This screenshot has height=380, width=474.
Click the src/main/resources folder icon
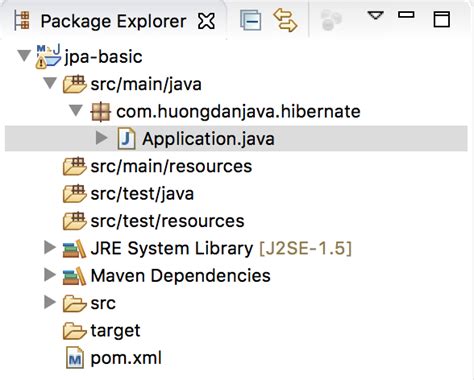tap(75, 166)
